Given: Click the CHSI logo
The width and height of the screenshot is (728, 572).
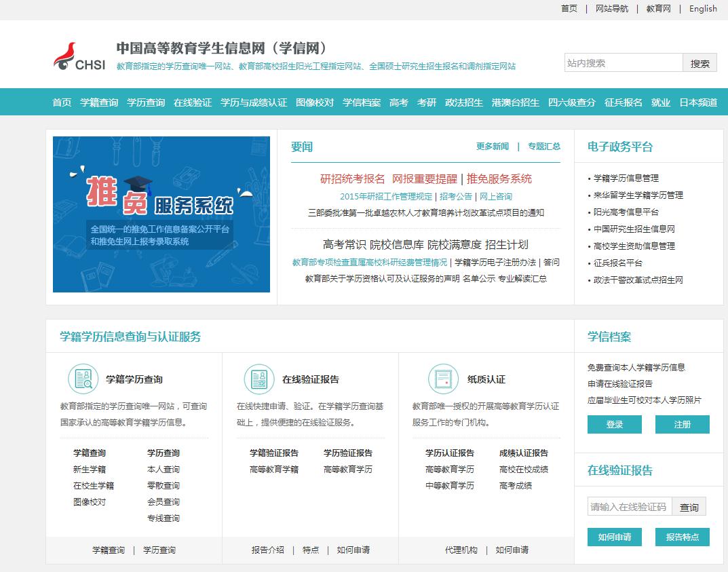Looking at the screenshot, I should (79, 56).
